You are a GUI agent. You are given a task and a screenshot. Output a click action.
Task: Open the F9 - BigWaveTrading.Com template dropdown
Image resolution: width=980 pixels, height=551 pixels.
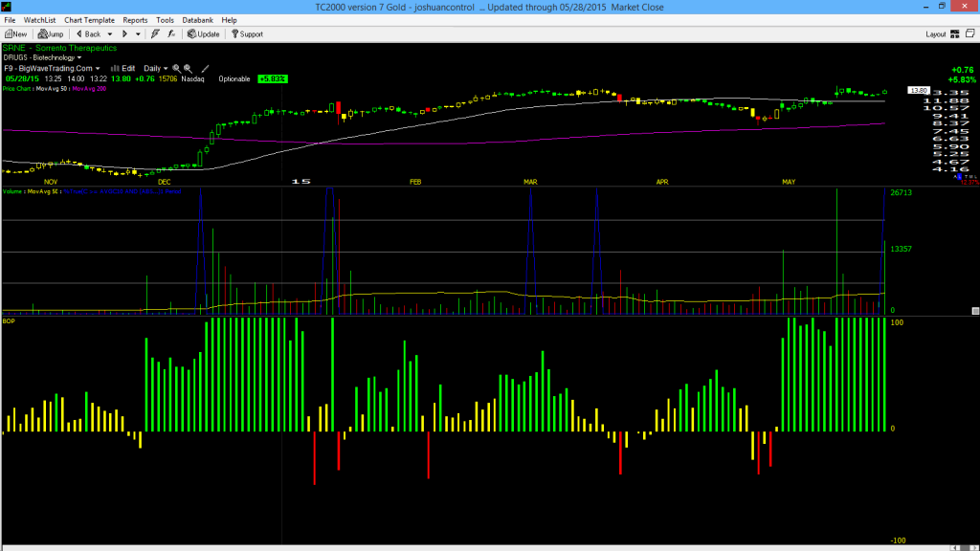click(52, 69)
